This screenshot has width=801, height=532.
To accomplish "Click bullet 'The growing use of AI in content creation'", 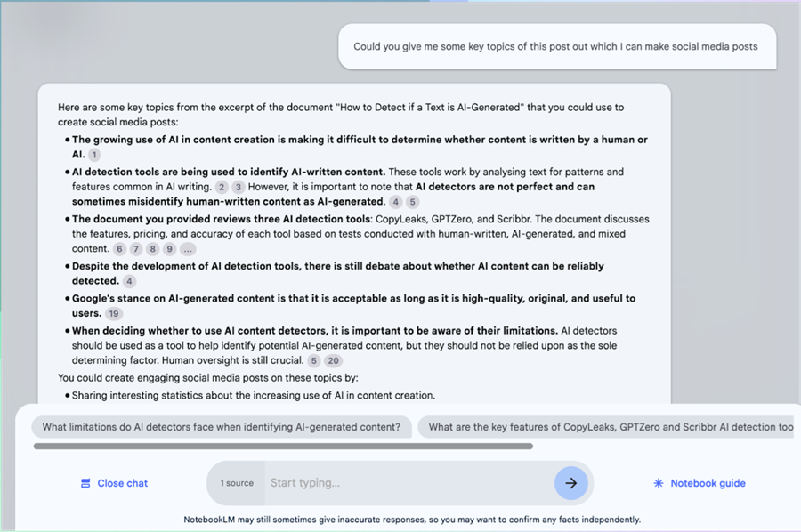I will click(360, 147).
